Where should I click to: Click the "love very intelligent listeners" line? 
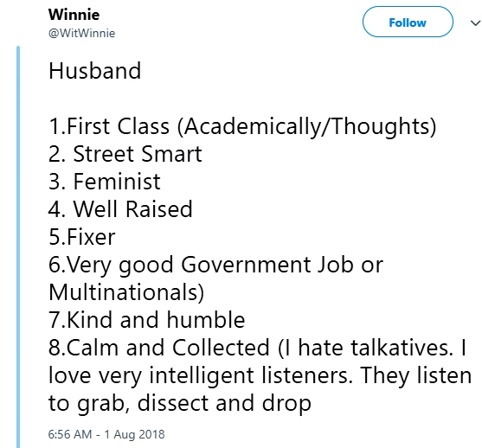pyautogui.click(x=260, y=375)
